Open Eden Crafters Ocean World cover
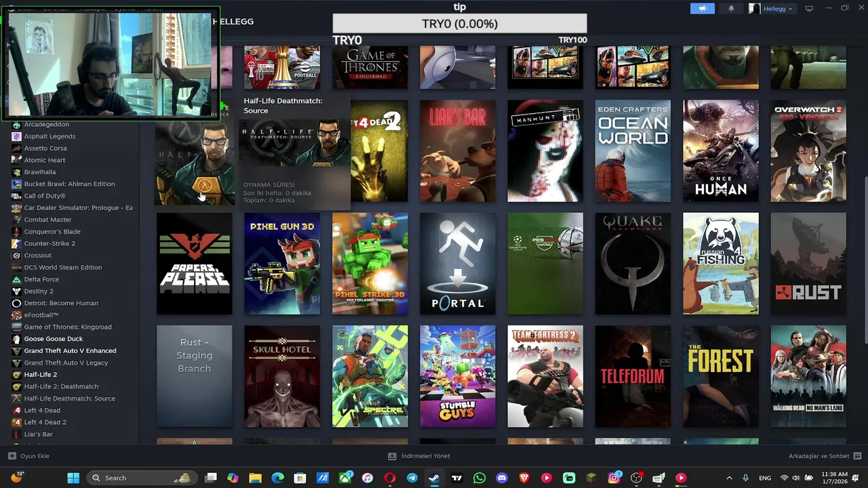This screenshot has width=868, height=488. 633,151
